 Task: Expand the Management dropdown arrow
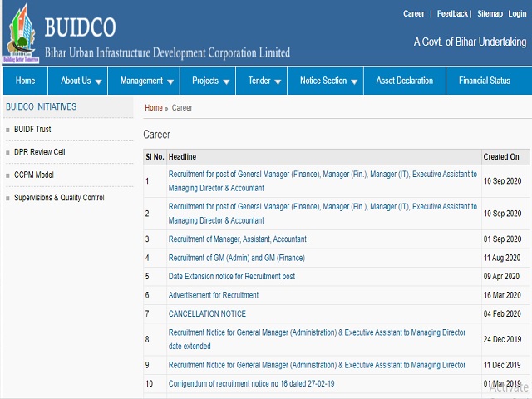click(x=170, y=81)
